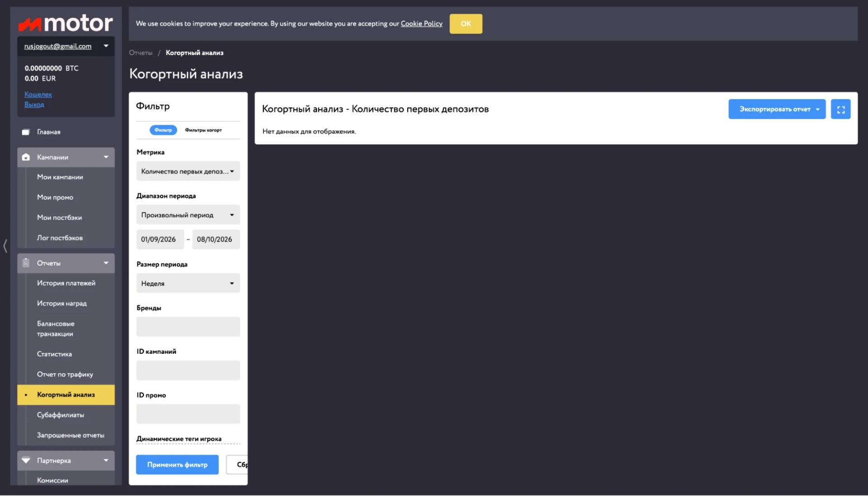This screenshot has height=496, width=868.
Task: Collapse the sidebar with the left arrow
Action: click(x=5, y=246)
